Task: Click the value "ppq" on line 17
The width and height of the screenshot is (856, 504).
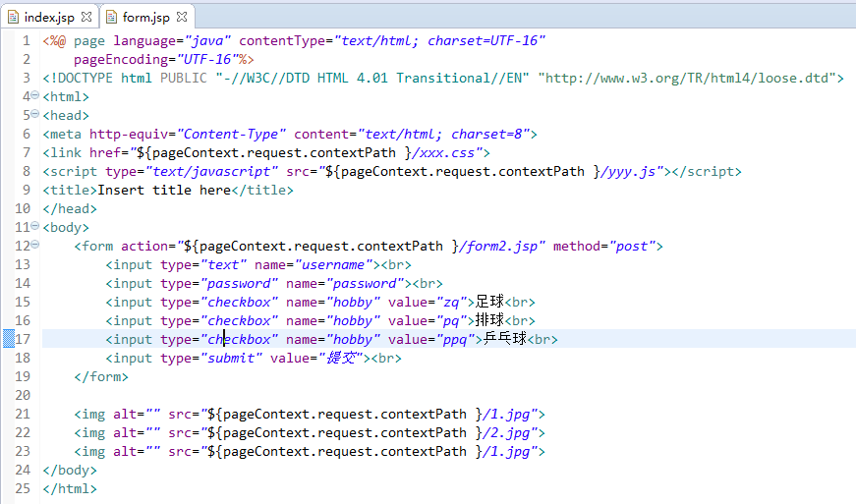Action: [x=455, y=339]
